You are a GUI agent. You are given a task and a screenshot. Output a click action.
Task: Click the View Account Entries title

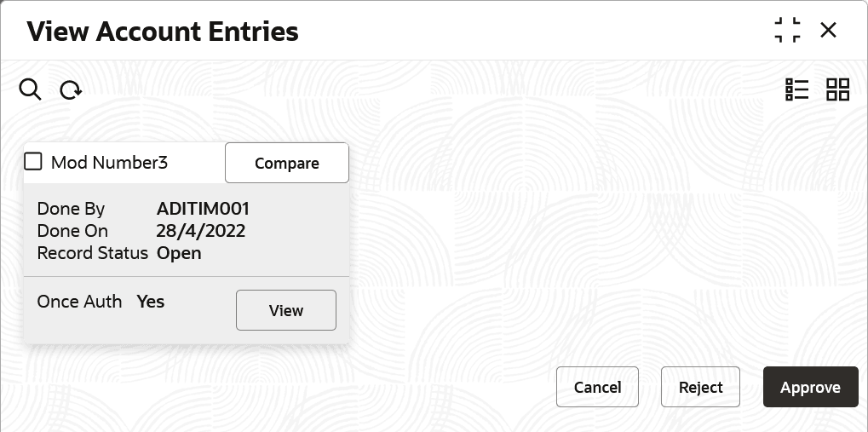tap(163, 32)
